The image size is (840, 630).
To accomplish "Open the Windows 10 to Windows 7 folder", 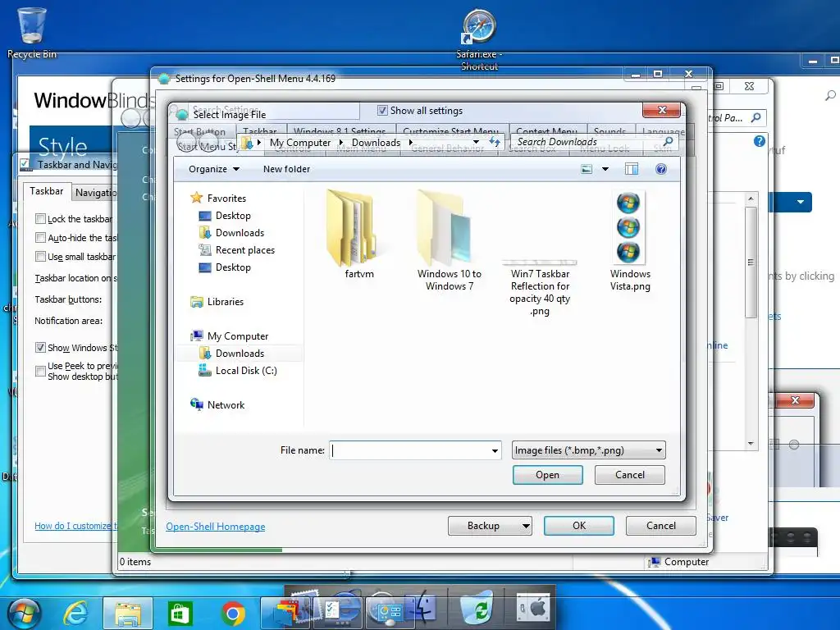I will point(449,240).
